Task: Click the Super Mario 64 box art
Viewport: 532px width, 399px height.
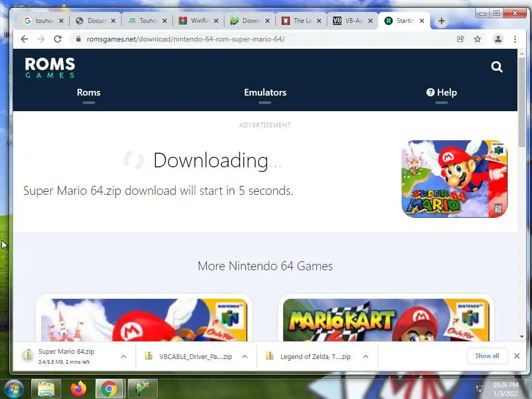Action: [454, 179]
